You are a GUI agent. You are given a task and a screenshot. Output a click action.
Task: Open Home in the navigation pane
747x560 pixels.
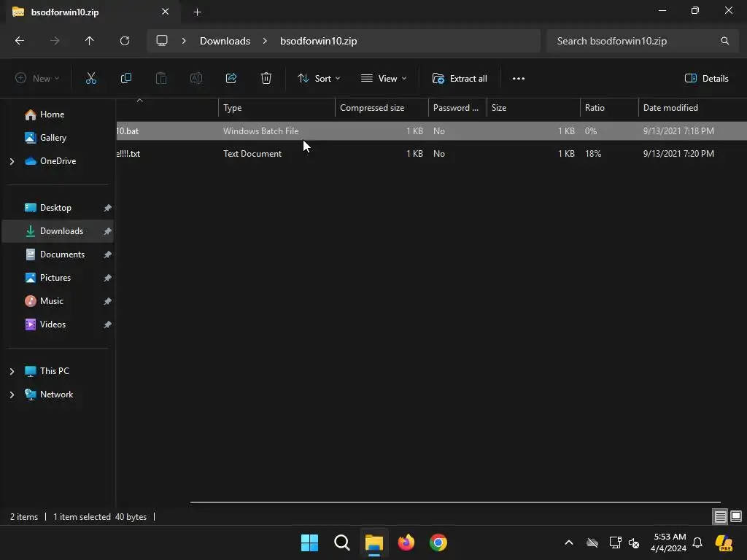(x=53, y=114)
